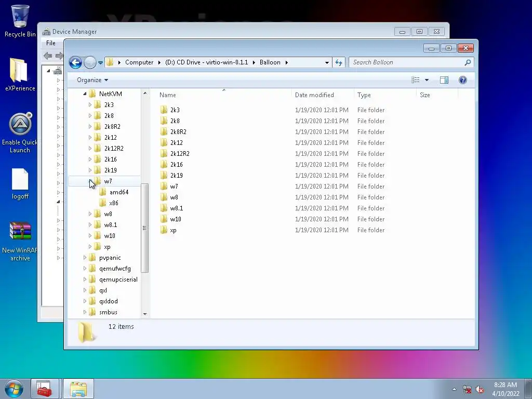
Task: Open New WinRAR archive desktop icon
Action: (20, 242)
